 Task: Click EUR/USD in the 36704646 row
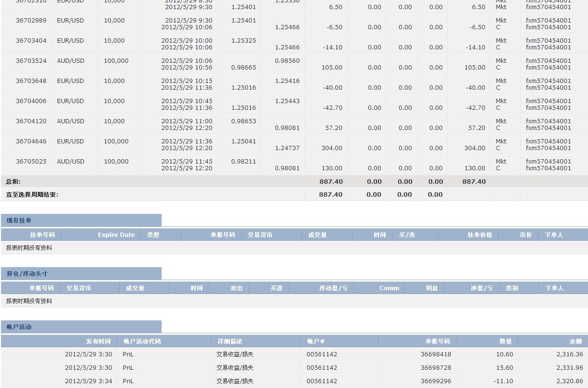(x=71, y=141)
